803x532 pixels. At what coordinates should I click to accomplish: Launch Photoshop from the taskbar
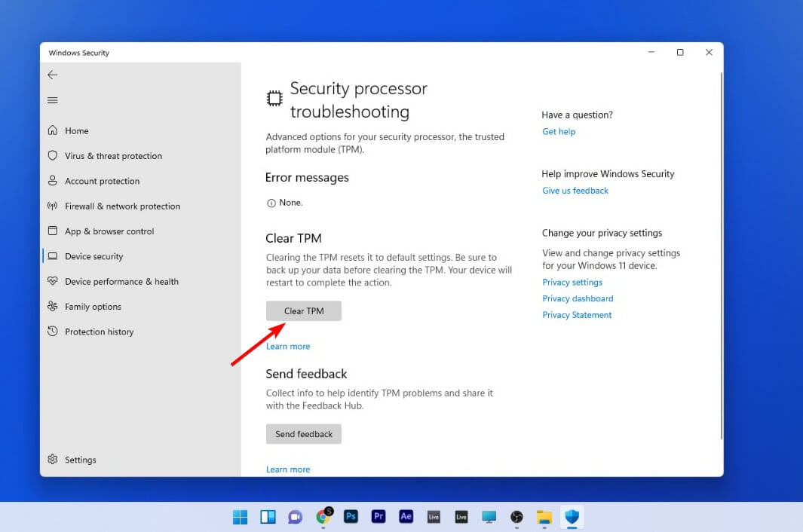(351, 517)
